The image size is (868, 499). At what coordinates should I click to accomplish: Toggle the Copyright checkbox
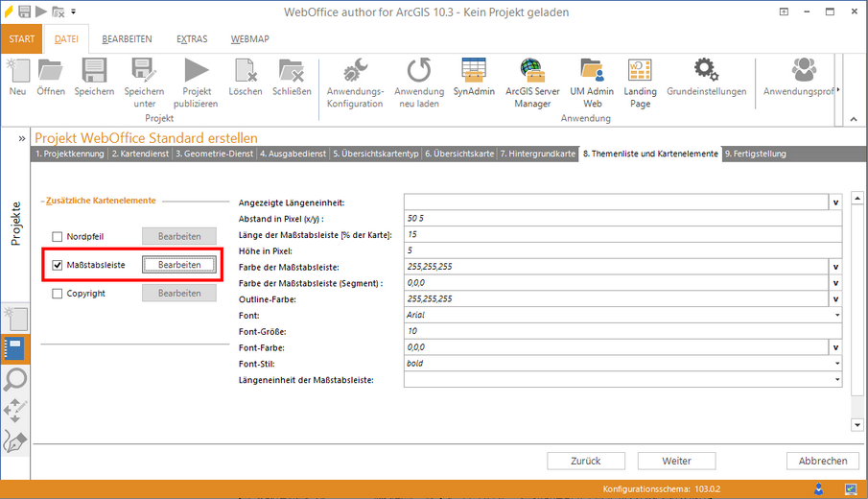pyautogui.click(x=58, y=294)
